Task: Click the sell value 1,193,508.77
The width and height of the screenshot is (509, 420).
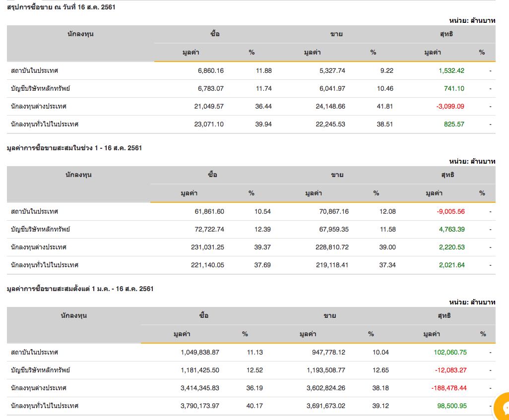Action: click(x=326, y=370)
